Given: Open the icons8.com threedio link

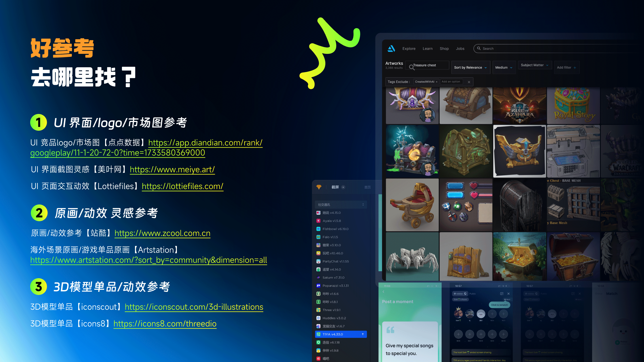Looking at the screenshot, I should [x=165, y=324].
